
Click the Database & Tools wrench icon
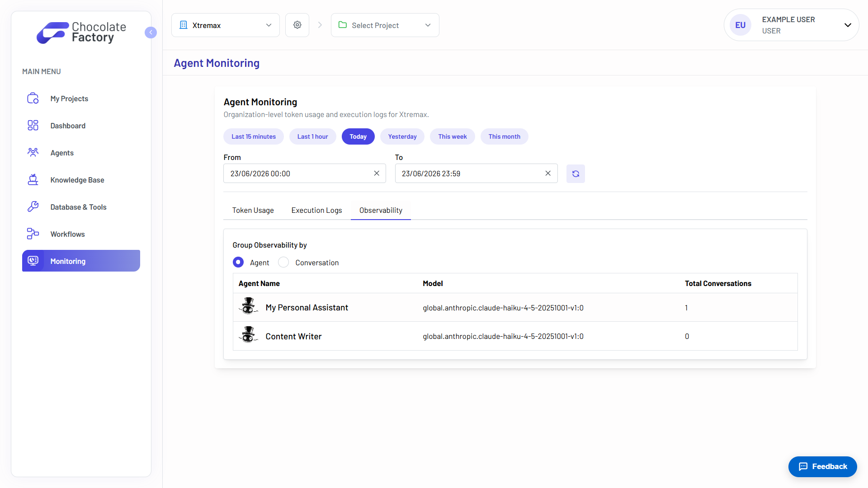[33, 207]
